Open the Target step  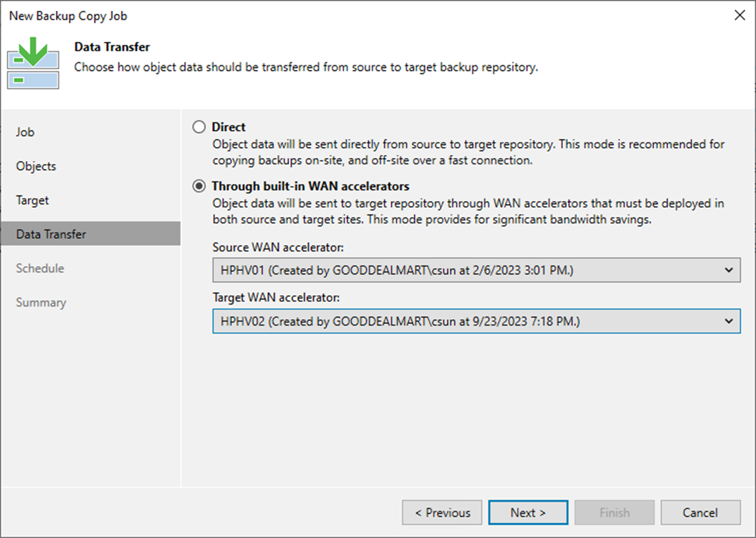(x=32, y=200)
